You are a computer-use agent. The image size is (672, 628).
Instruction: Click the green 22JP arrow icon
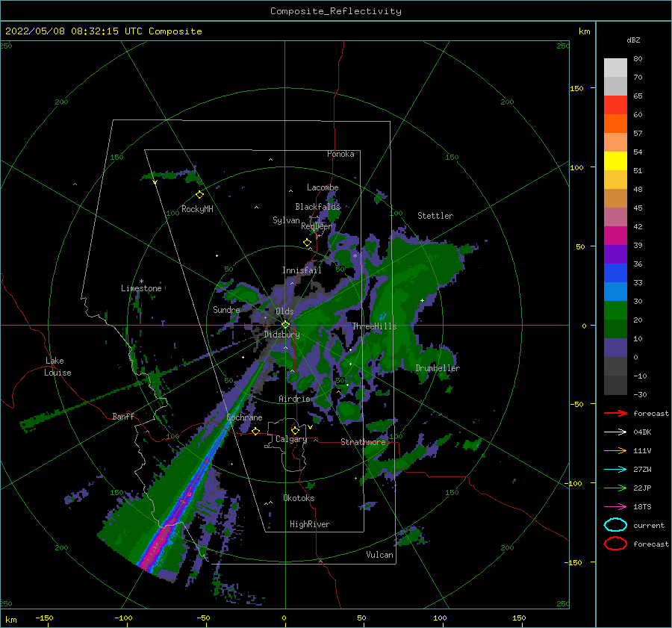coord(615,488)
